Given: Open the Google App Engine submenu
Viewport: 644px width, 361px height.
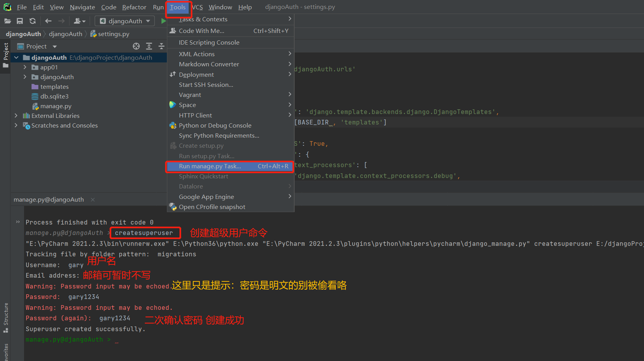Looking at the screenshot, I should tap(231, 197).
